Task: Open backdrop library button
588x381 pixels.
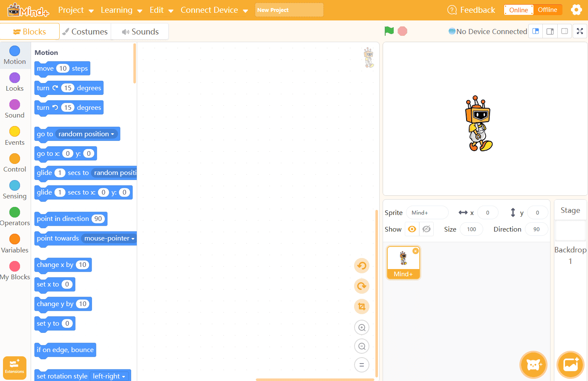Action: click(571, 365)
